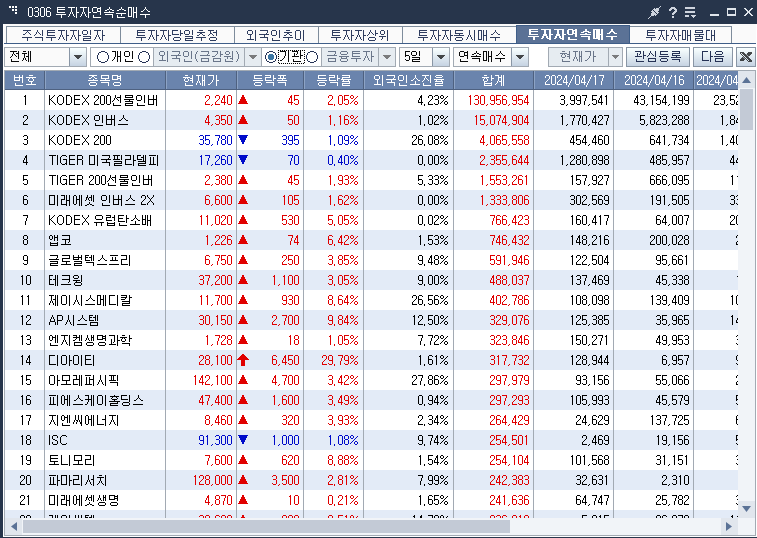
Task: Switch to 투자자매물대 tab
Action: pos(681,35)
